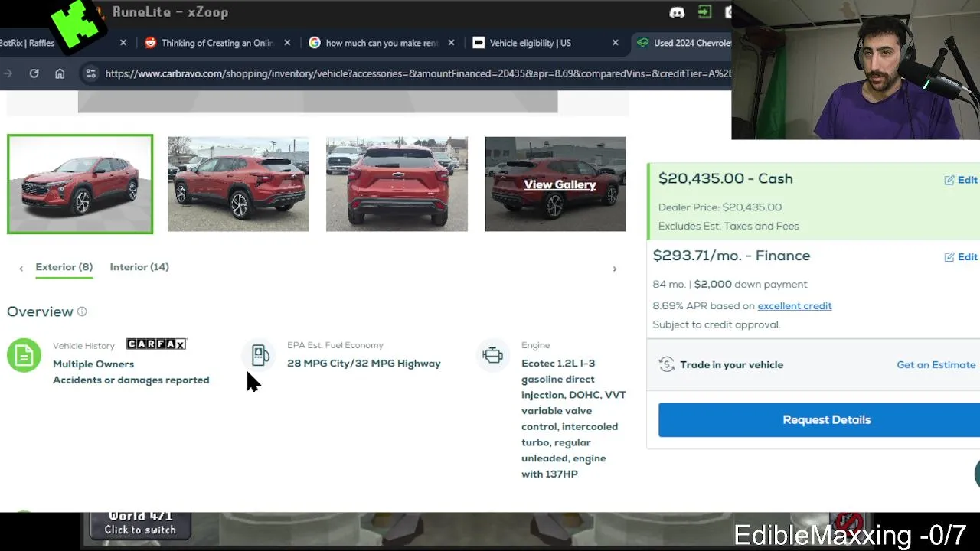980x551 pixels.
Task: Click Accidents or damages reported text
Action: tap(131, 380)
